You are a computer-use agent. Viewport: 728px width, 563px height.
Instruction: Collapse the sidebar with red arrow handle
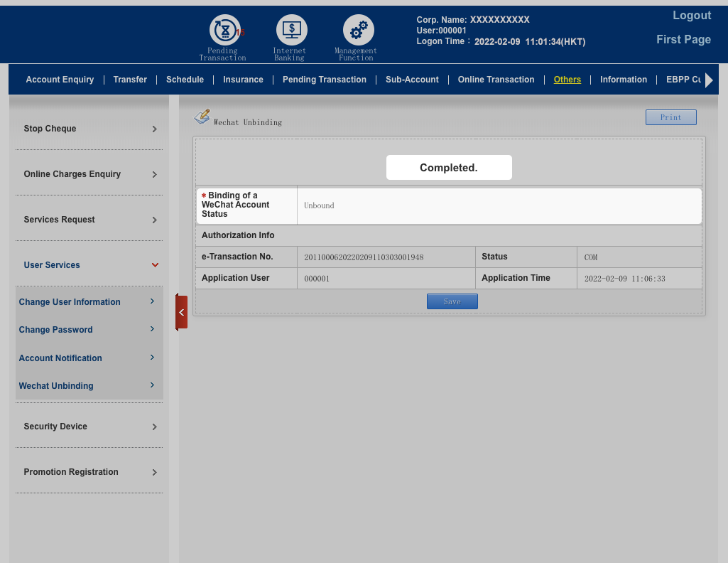pyautogui.click(x=181, y=312)
